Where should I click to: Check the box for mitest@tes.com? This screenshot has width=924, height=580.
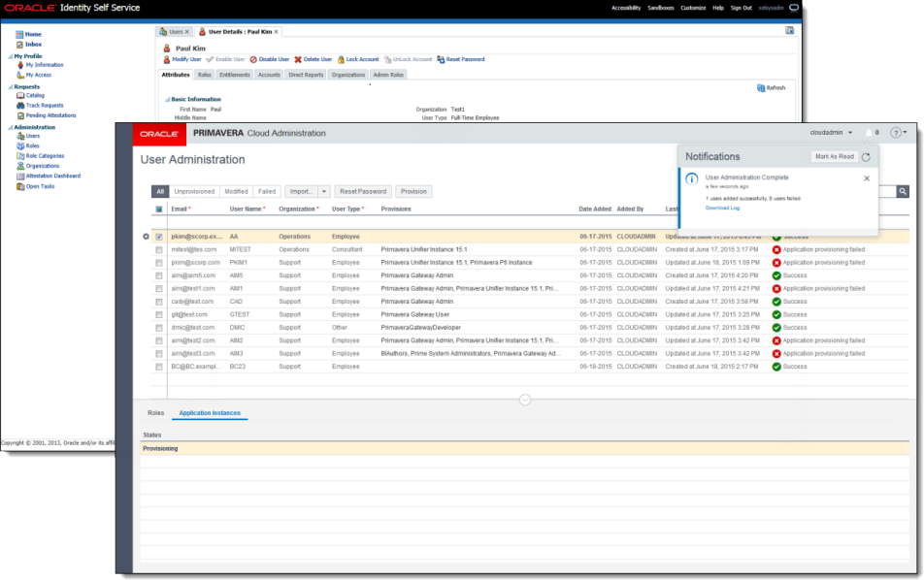point(159,249)
